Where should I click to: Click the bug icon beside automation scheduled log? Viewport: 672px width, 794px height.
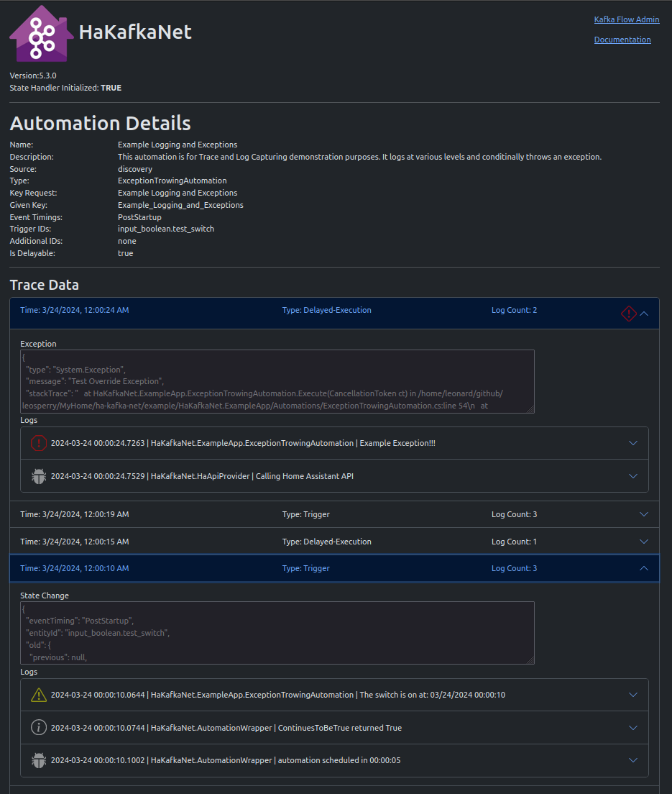pyautogui.click(x=39, y=760)
